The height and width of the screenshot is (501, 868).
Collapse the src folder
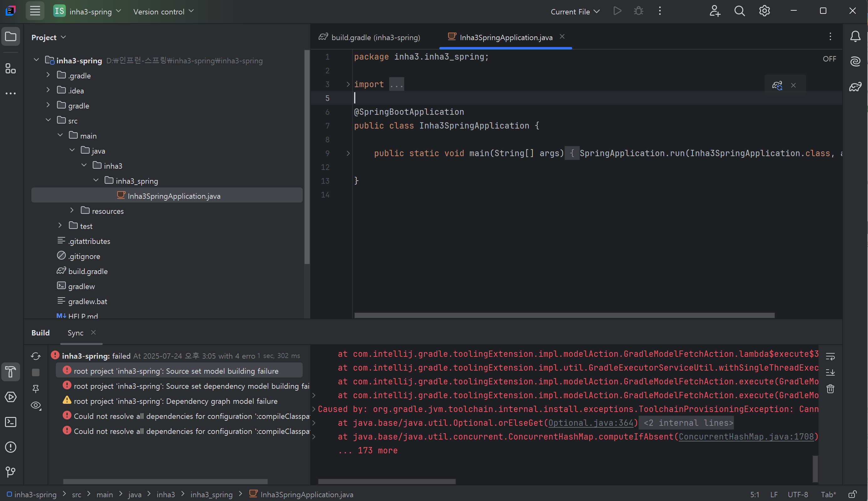[x=48, y=120]
